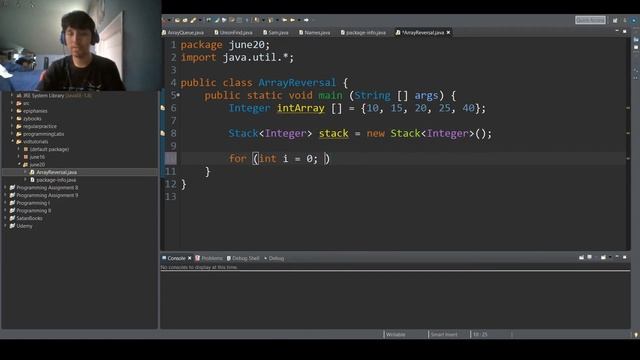The width and height of the screenshot is (640, 360).
Task: Switch to the Sam.java tab
Action: [276, 32]
